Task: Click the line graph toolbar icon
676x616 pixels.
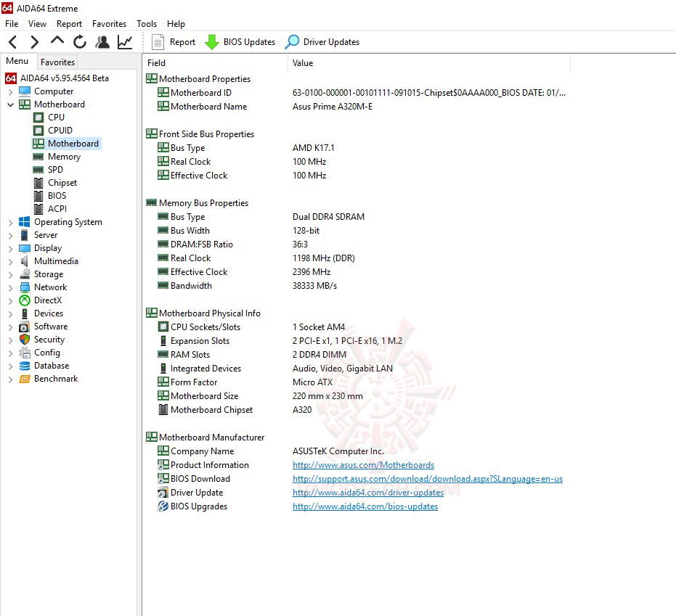Action: coord(124,41)
